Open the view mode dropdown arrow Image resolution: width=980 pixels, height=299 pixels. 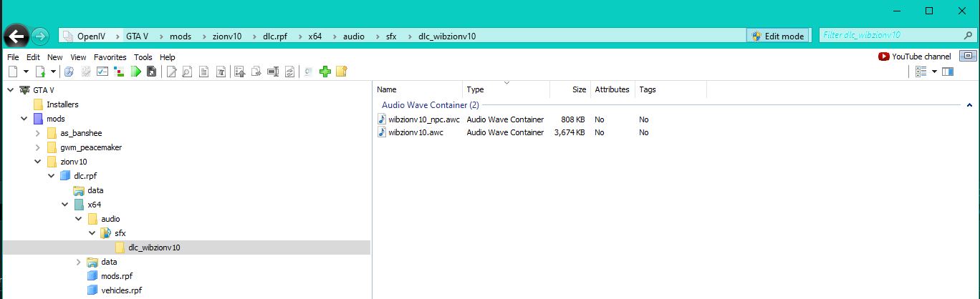click(x=934, y=72)
